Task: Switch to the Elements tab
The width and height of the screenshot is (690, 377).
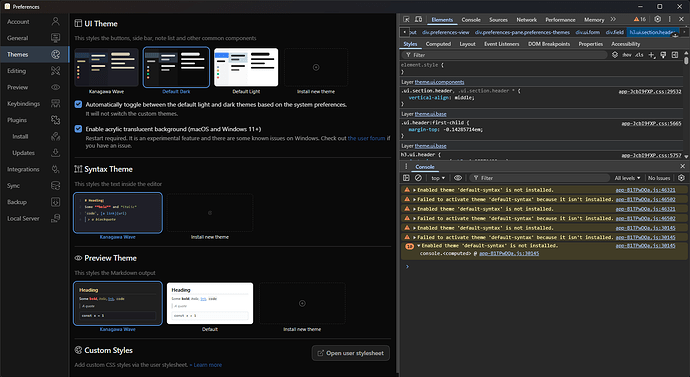Action: coord(442,20)
